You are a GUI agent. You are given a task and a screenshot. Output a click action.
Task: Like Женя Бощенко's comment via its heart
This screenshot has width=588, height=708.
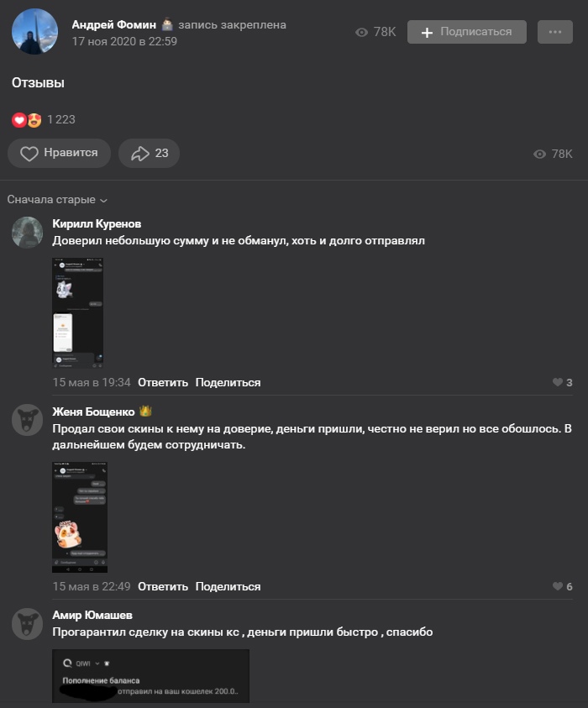[562, 586]
